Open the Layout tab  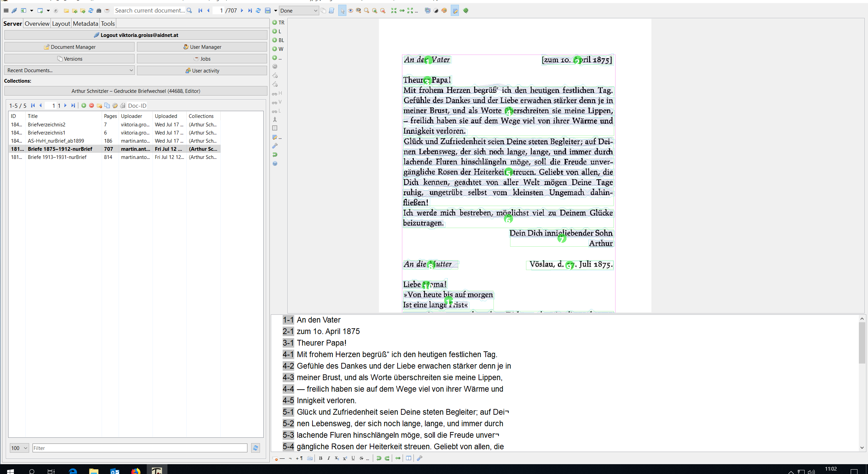point(61,24)
